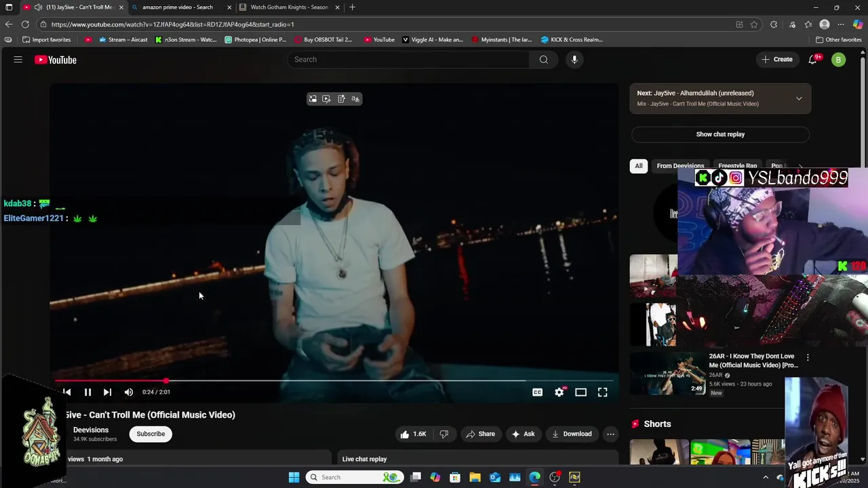This screenshot has height=488, width=868.
Task: Dislike the video with thumbs down
Action: (444, 434)
